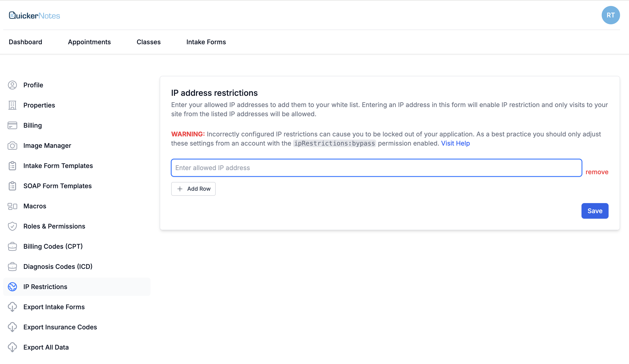Switch to the Classes tab
629x364 pixels.
click(148, 42)
